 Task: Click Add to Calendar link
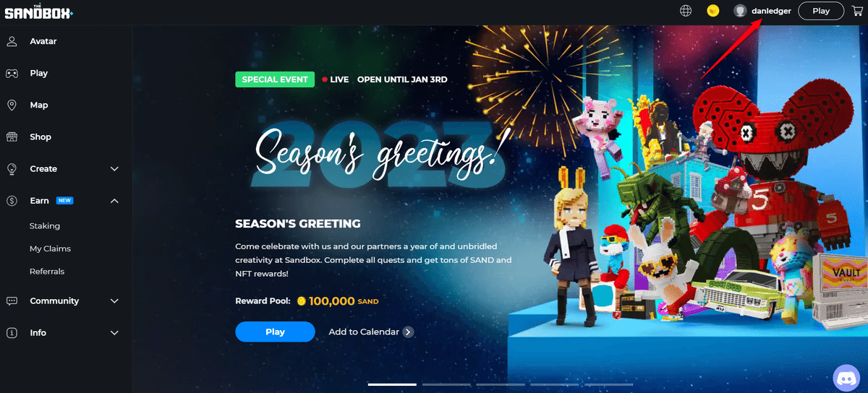364,332
